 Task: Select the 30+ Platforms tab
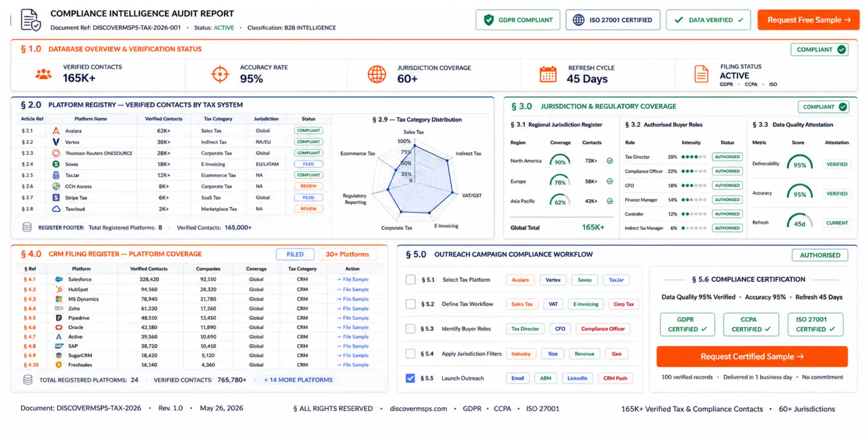click(x=348, y=254)
